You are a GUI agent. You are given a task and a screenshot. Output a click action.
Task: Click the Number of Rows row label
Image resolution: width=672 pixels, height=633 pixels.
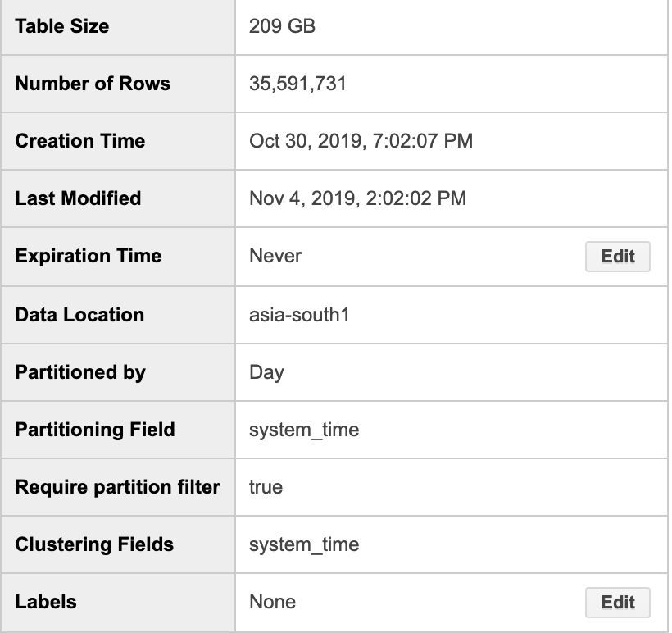pyautogui.click(x=91, y=84)
